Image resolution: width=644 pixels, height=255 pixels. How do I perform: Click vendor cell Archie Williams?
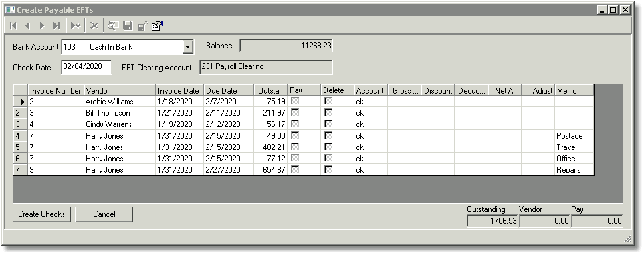(x=120, y=101)
